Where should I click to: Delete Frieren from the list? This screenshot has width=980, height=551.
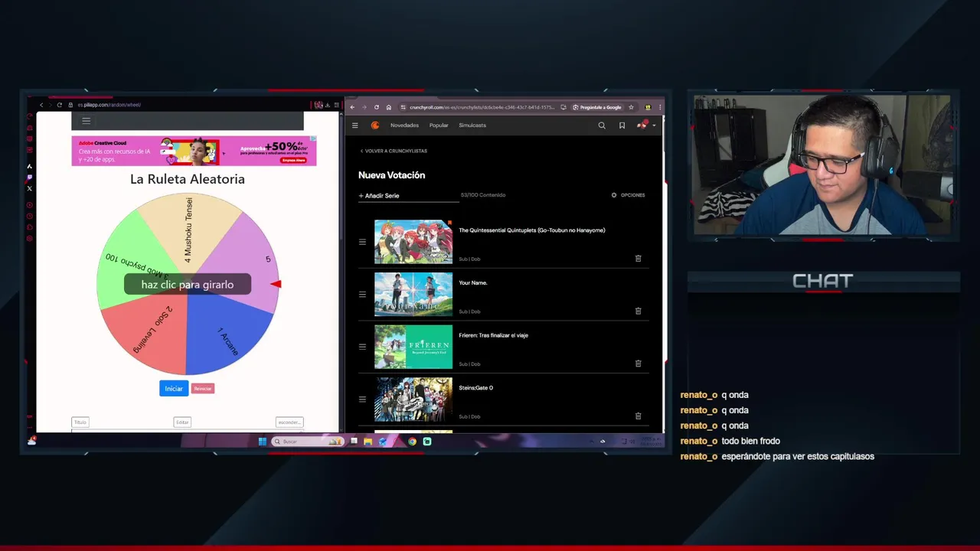click(638, 364)
